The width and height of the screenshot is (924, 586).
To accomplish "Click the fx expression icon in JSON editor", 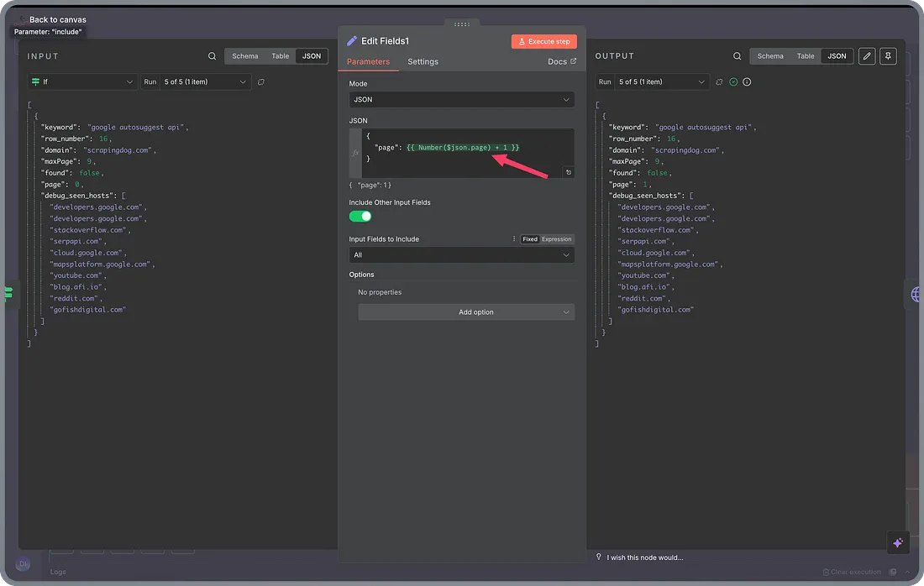I will [355, 153].
